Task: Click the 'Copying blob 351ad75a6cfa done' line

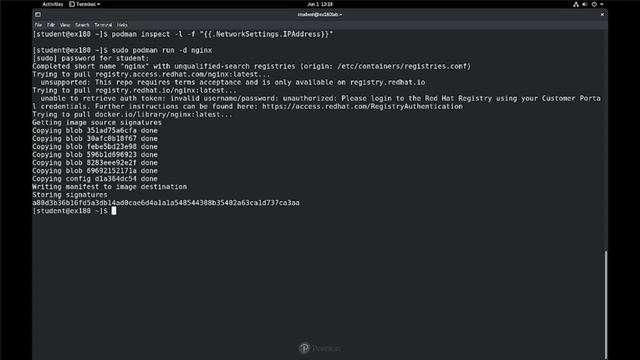Action: tap(95, 131)
